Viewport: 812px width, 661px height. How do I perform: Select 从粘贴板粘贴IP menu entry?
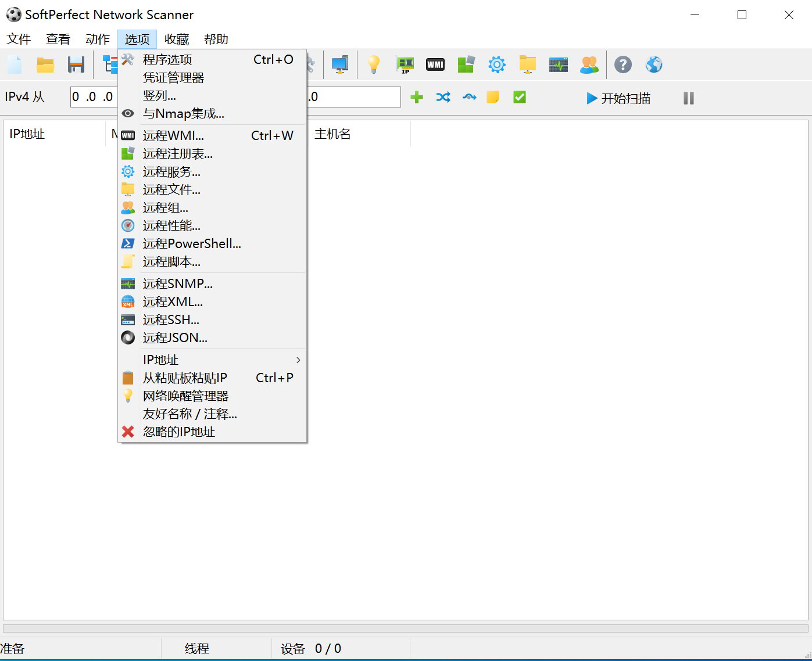[212, 378]
